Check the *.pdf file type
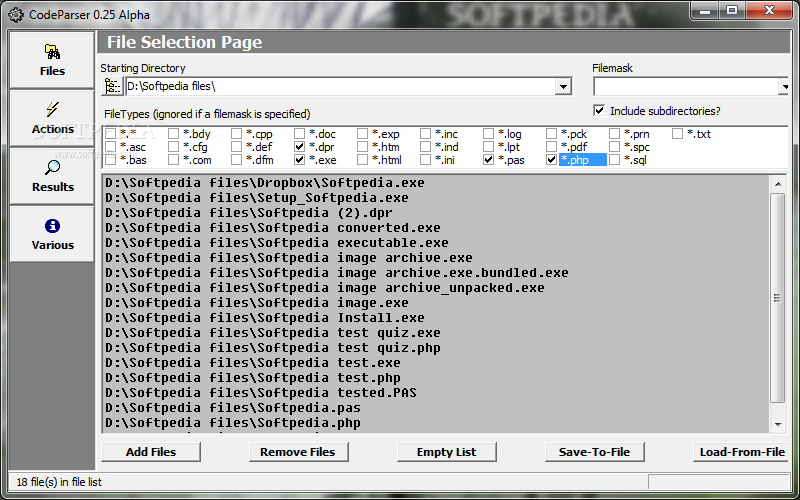Screen dimensions: 800x500 click(x=551, y=147)
